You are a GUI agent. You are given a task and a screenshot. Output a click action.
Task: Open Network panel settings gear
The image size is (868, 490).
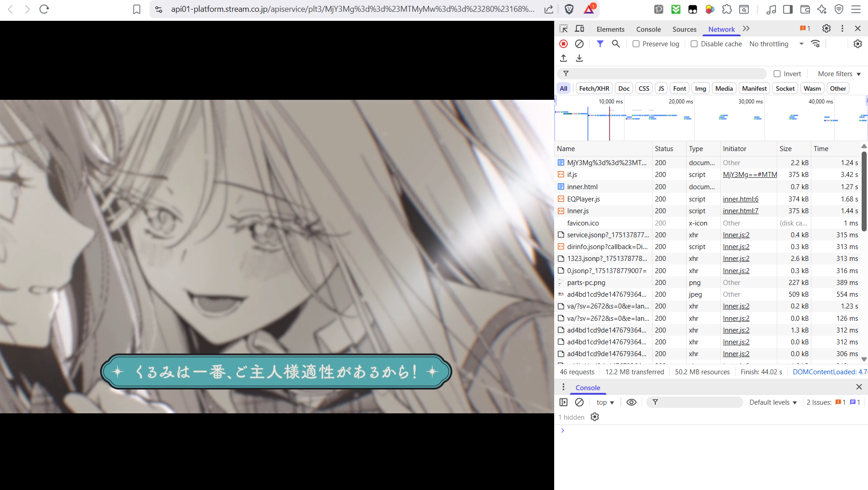point(858,44)
